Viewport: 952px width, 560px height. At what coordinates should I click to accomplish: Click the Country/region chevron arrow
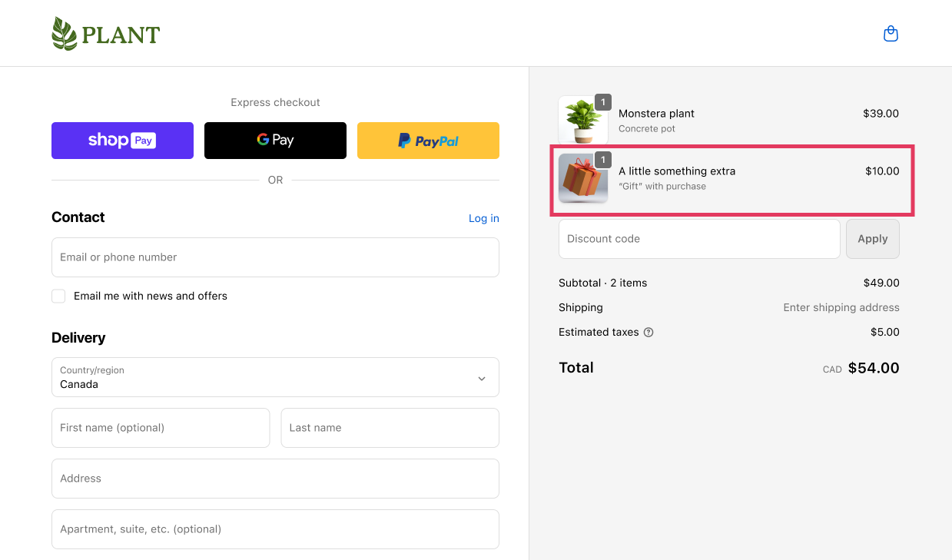[x=482, y=378]
